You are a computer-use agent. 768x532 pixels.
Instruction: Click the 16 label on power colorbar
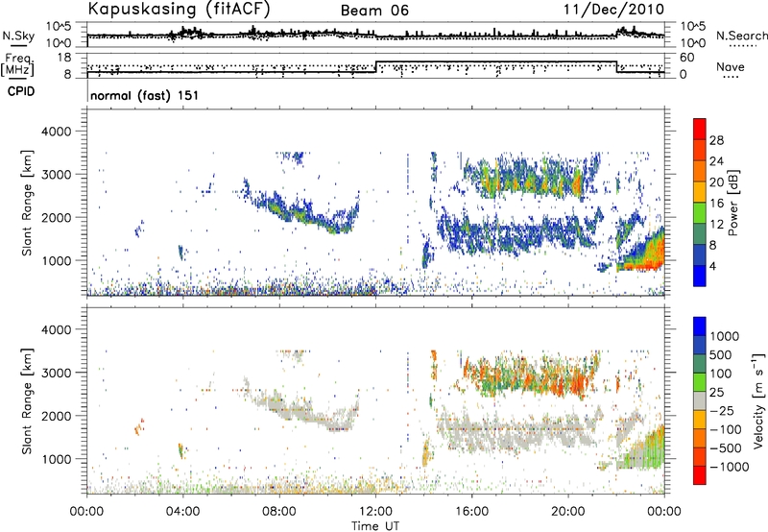[716, 204]
